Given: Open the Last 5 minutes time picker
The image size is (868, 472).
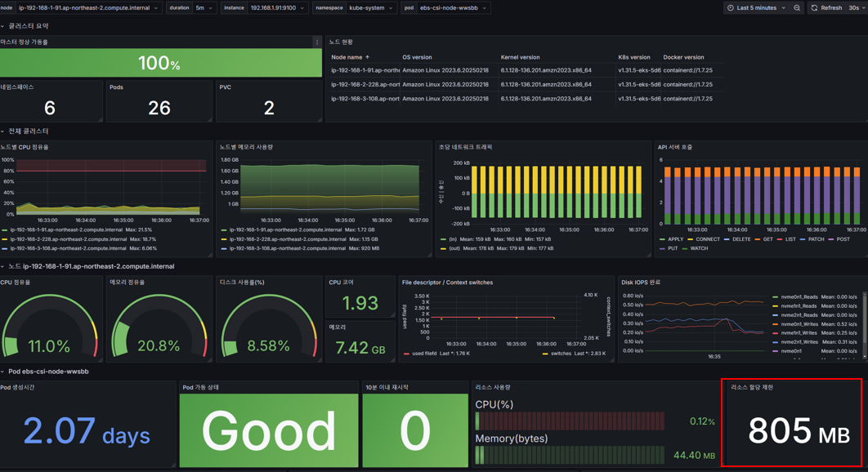Looking at the screenshot, I should pyautogui.click(x=756, y=7).
